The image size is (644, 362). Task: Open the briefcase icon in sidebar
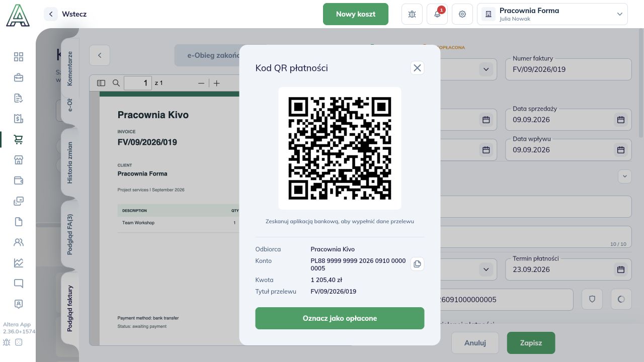pos(19,77)
